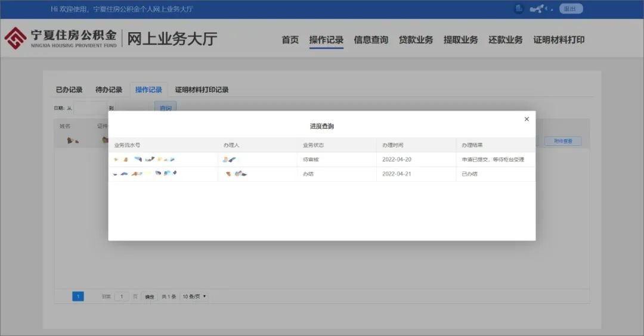Click the 退出 logout button
644x336 pixels.
(571, 9)
